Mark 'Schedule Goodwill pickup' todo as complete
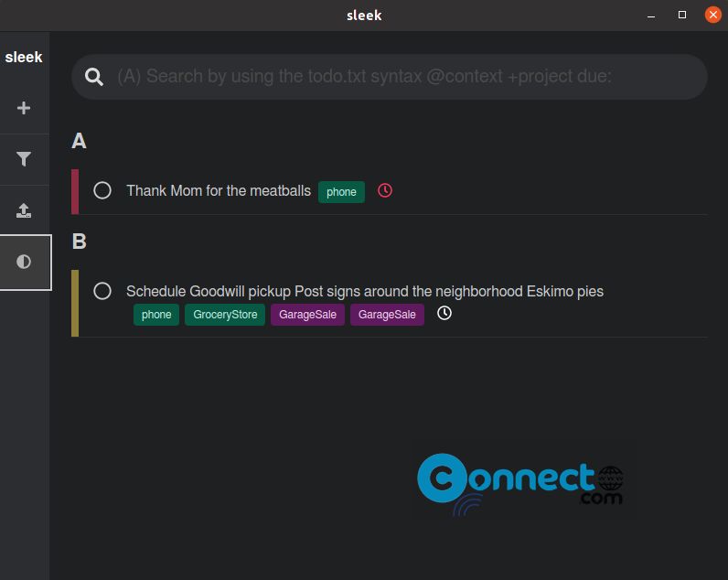Viewport: 728px width, 580px height. 102,291
